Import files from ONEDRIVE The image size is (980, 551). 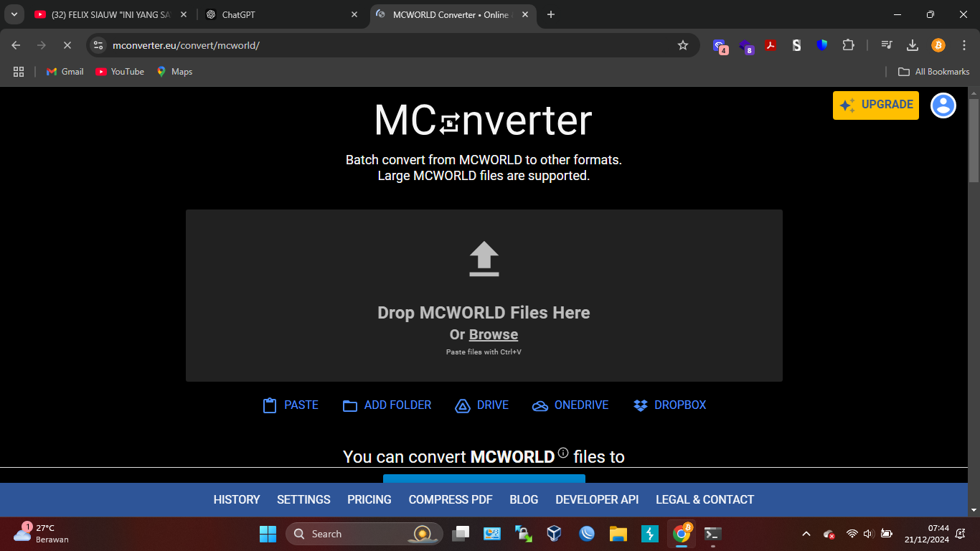pos(570,405)
